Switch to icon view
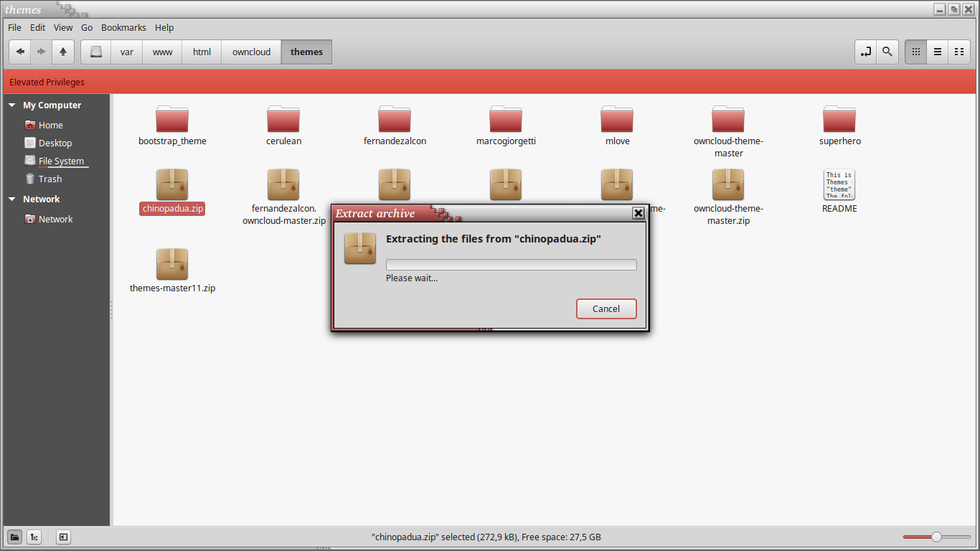The image size is (980, 551). click(x=916, y=52)
